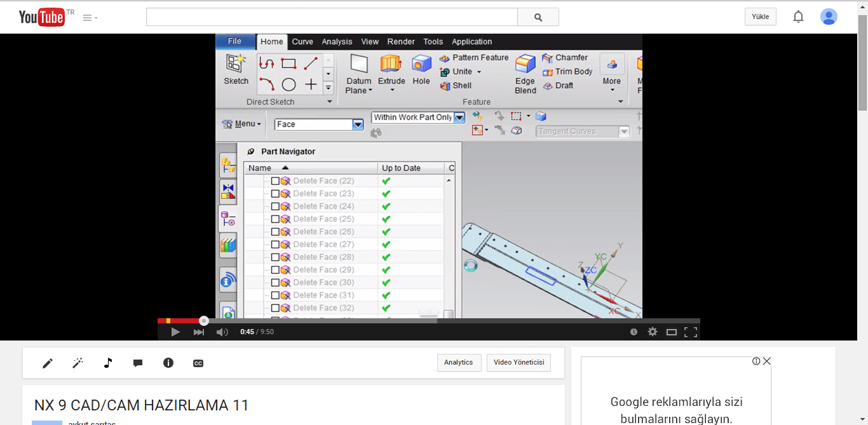Switch to the Application ribbon tab

pyautogui.click(x=472, y=42)
